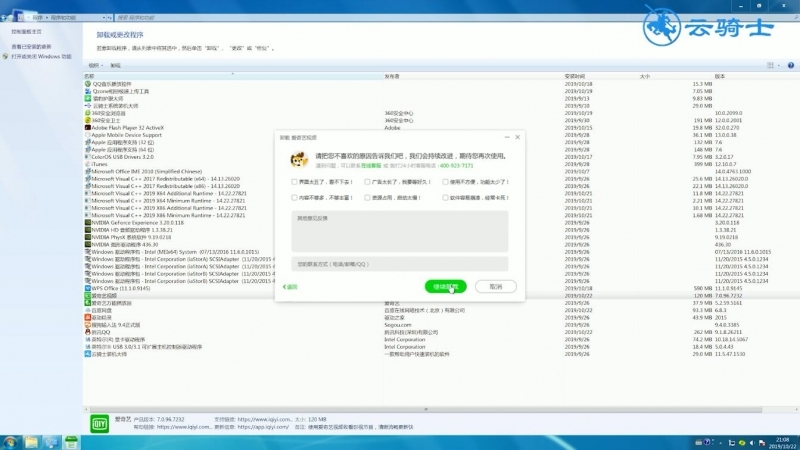
Task: Click the 百度网盘 program icon
Action: [x=88, y=310]
